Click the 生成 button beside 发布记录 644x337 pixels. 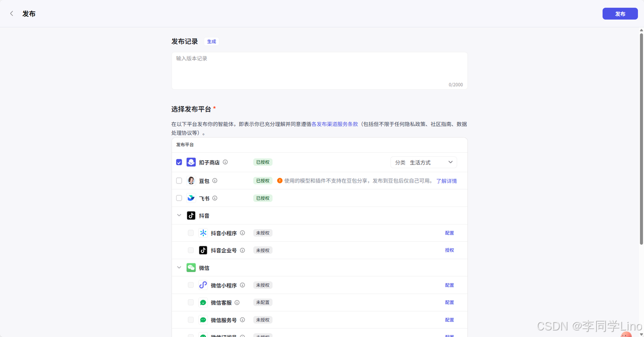[x=212, y=42]
